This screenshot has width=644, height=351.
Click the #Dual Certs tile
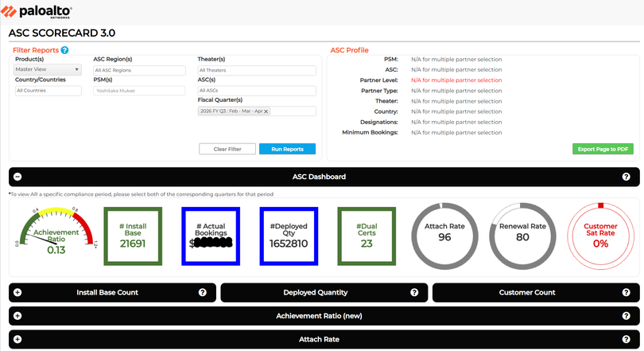coord(367,236)
